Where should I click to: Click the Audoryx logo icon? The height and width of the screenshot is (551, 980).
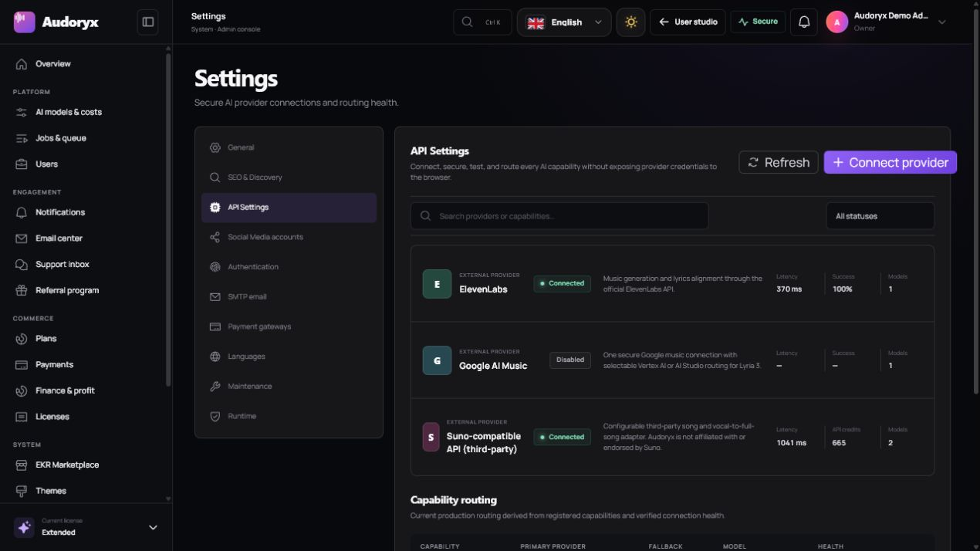25,22
